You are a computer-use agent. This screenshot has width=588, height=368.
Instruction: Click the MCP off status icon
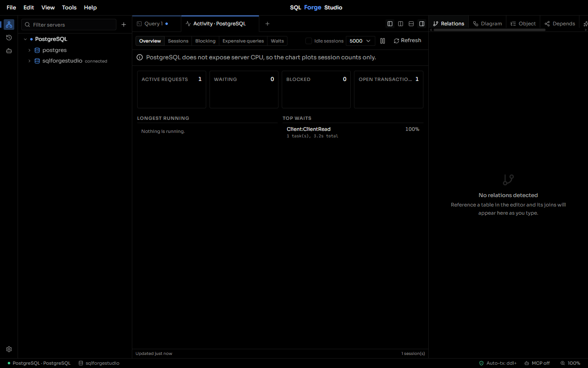527,363
